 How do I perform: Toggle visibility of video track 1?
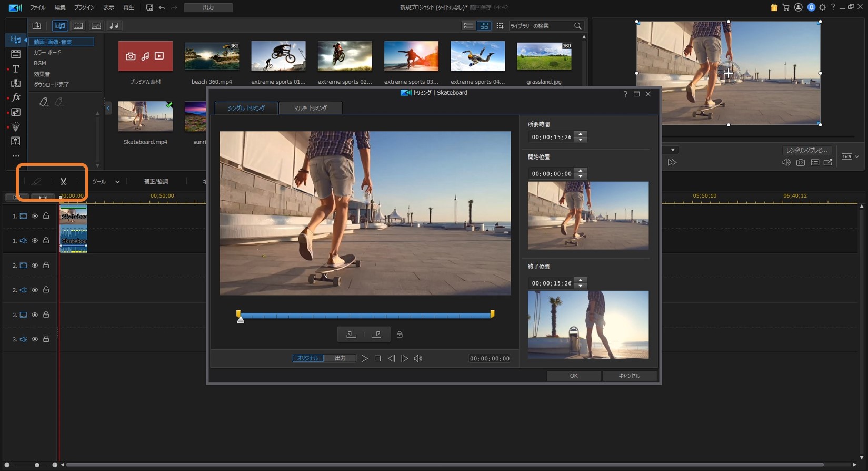[35, 216]
